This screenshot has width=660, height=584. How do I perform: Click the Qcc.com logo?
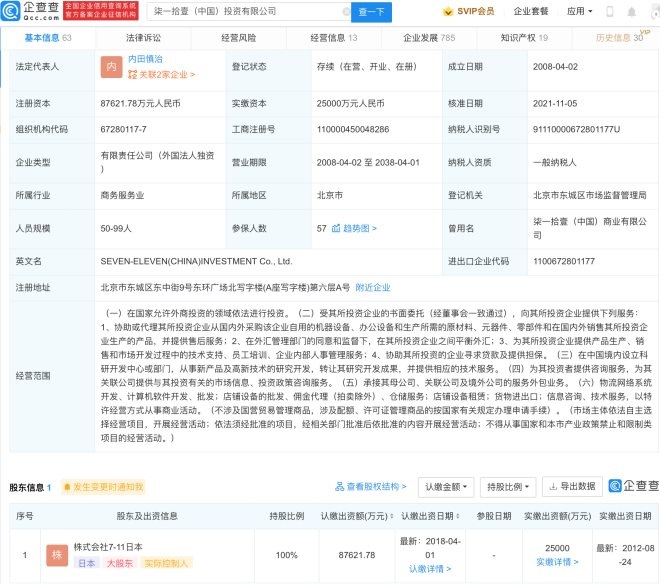pos(30,12)
